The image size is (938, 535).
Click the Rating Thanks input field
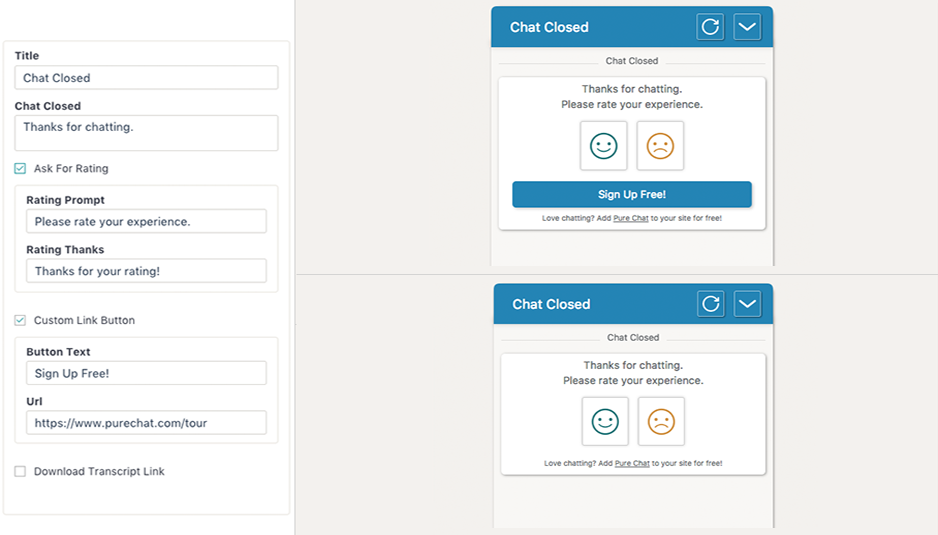[x=147, y=271]
